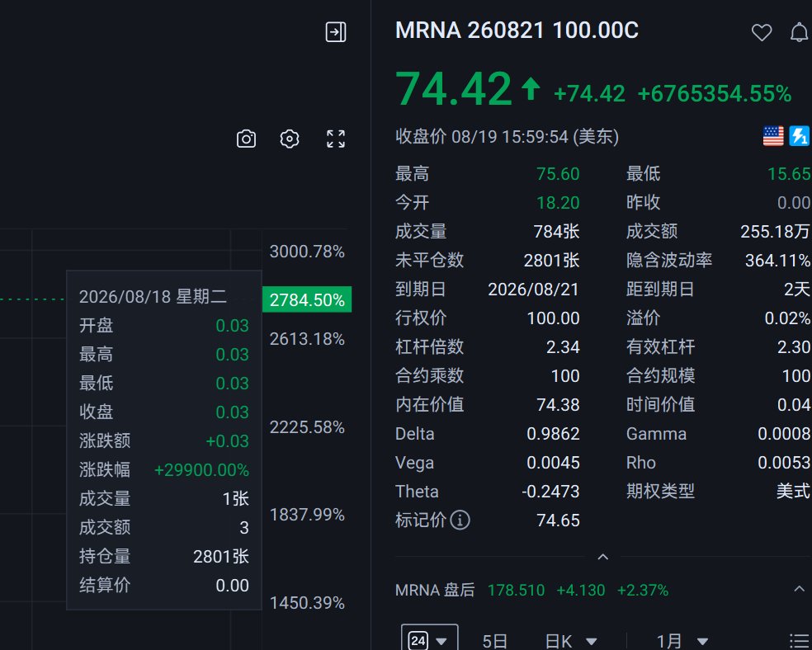Open the 日K period dropdown

pos(571,642)
